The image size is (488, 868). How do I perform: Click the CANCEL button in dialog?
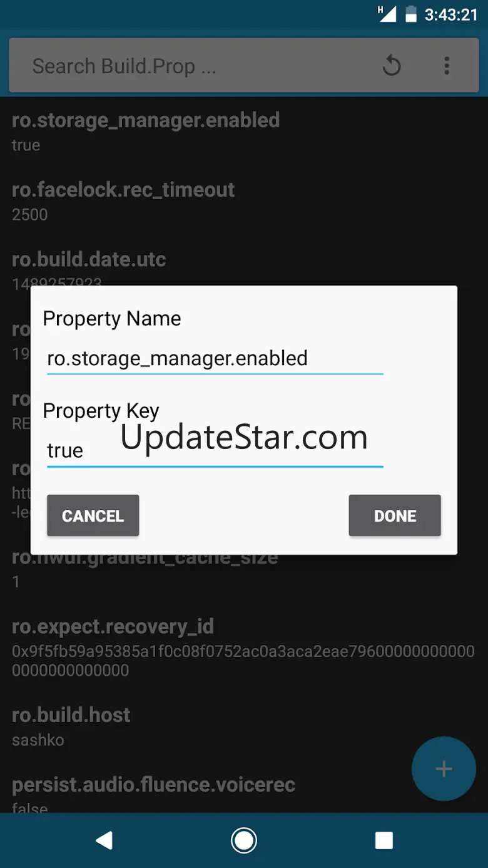tap(93, 515)
